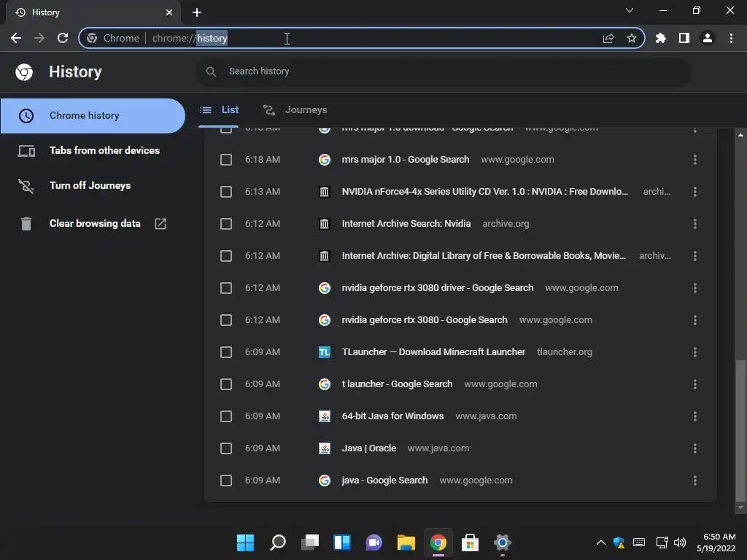
Task: Share this page via the share icon
Action: coord(608,38)
